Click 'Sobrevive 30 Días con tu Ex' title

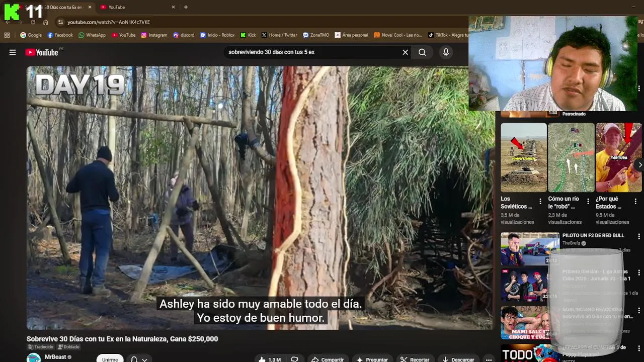[x=122, y=339]
